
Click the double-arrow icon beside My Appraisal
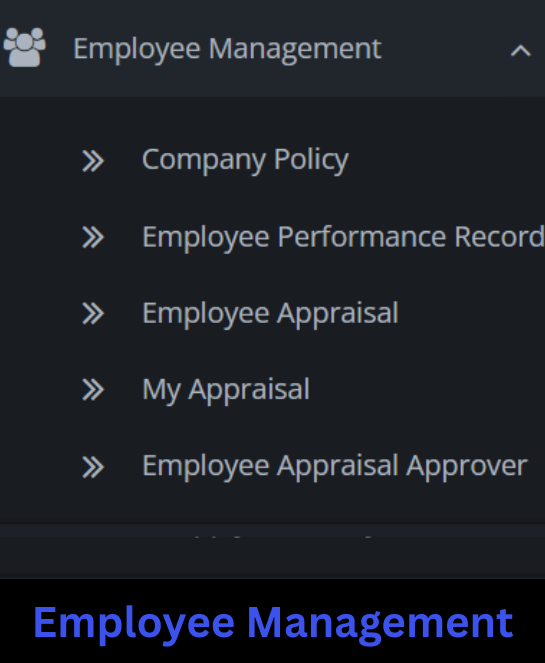pos(93,390)
